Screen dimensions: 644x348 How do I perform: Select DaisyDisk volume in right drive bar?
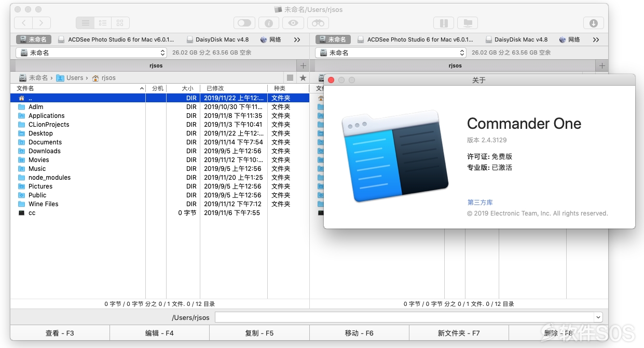(516, 39)
